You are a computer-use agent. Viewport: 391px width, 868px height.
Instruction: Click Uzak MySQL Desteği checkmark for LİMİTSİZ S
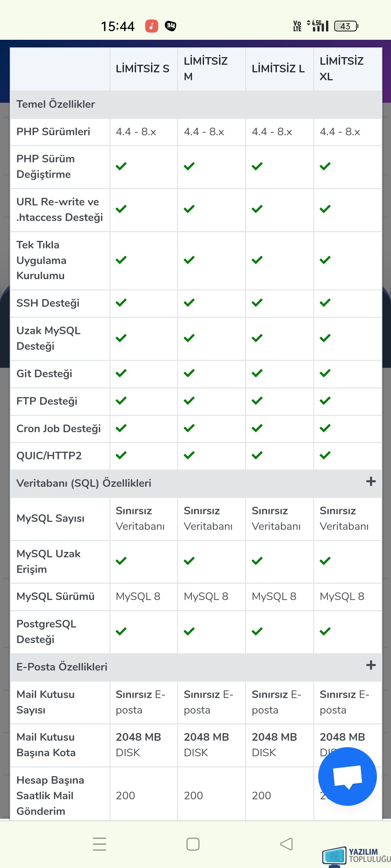click(x=121, y=338)
